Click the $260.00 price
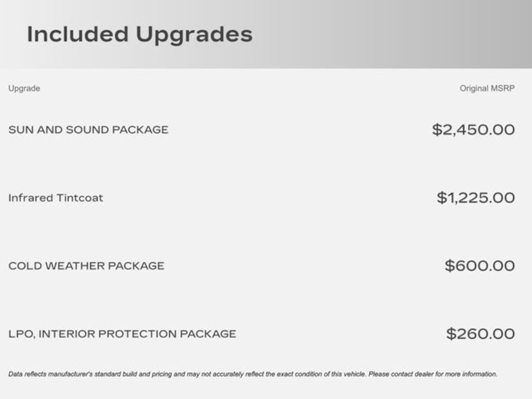The width and height of the screenshot is (532, 399). click(x=481, y=334)
